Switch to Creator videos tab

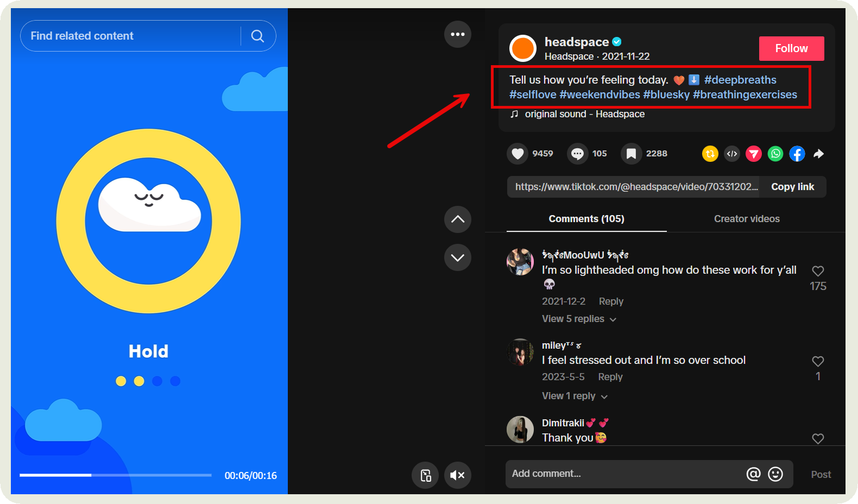click(x=747, y=219)
